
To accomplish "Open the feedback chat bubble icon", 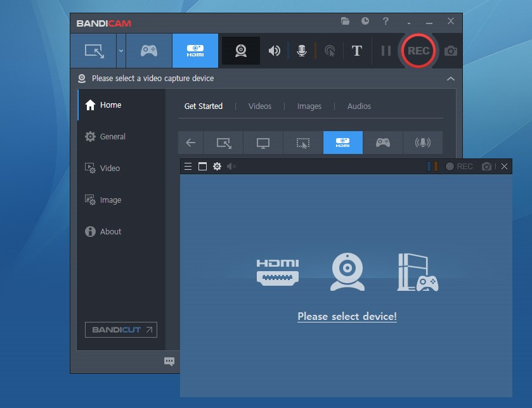I will click(169, 361).
